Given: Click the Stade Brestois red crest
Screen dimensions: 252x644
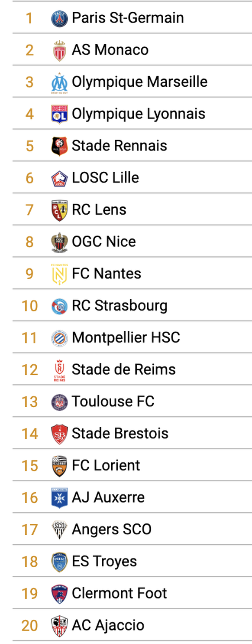Looking at the screenshot, I should [x=59, y=434].
